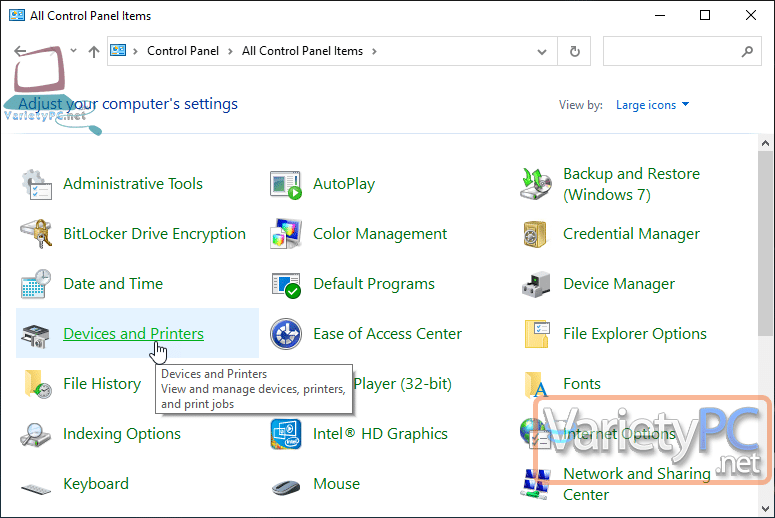
Task: Click the vertical scrollbar up arrow
Action: [766, 143]
